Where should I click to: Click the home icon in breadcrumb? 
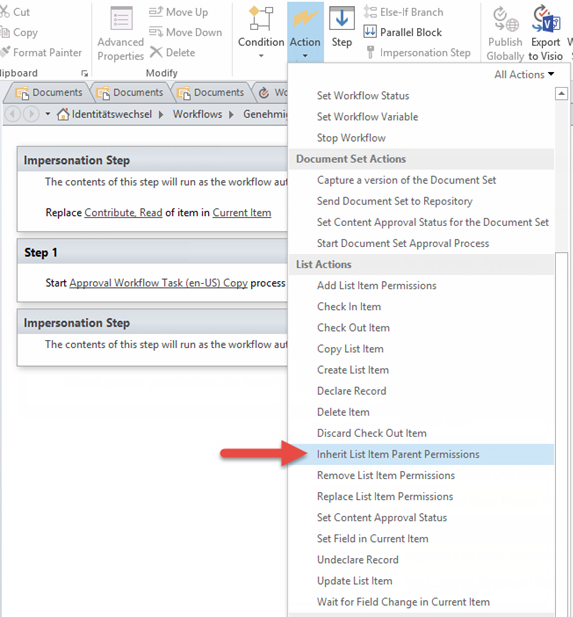coord(63,114)
